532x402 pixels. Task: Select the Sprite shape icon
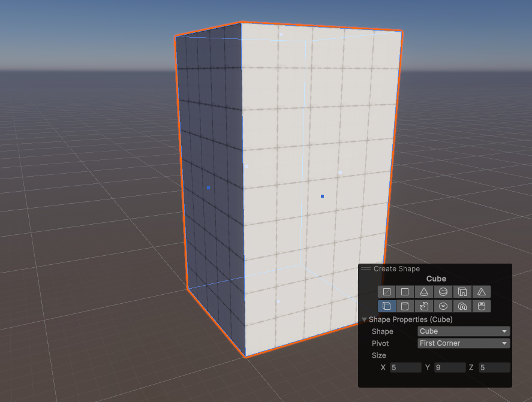click(x=387, y=292)
